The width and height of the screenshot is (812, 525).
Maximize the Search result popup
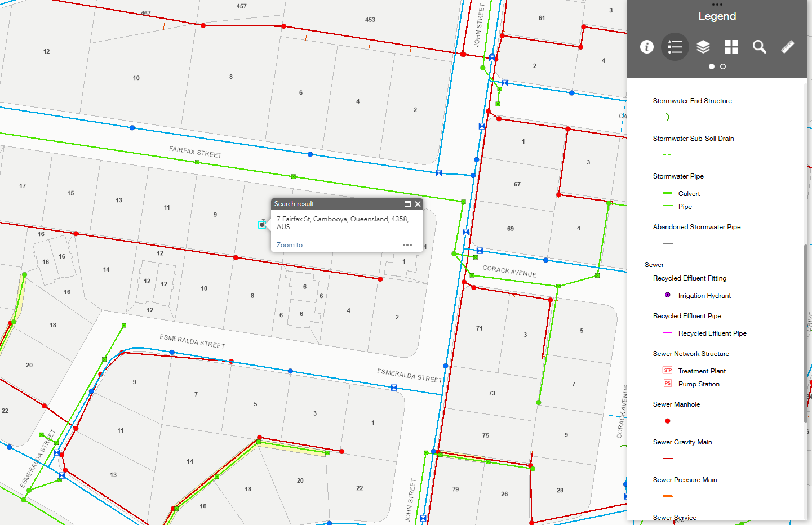407,204
